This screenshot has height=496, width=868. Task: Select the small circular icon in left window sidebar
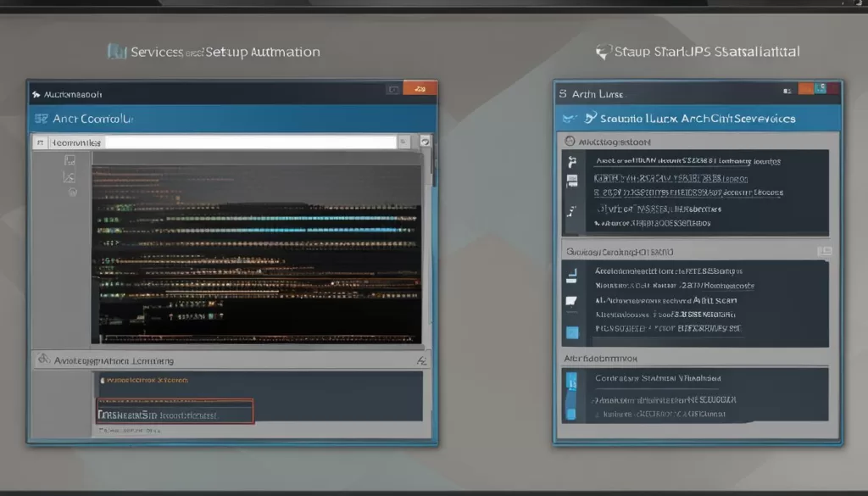(73, 192)
